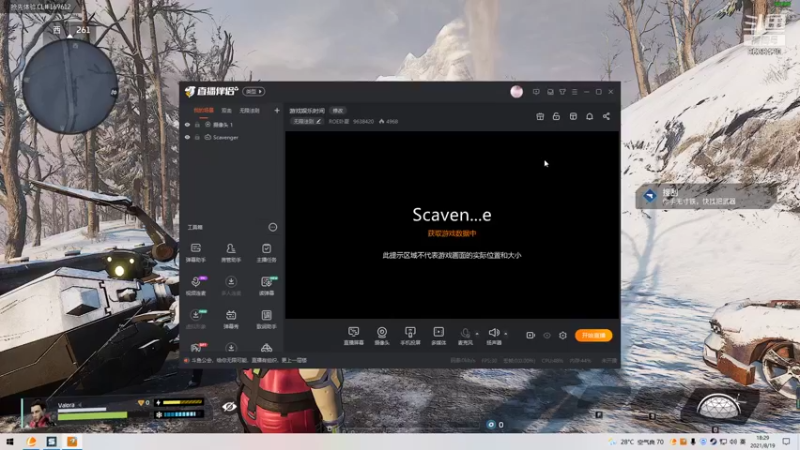The width and height of the screenshot is (800, 450).
Task: Open the taskbar app next to the browser
Action: [52, 441]
